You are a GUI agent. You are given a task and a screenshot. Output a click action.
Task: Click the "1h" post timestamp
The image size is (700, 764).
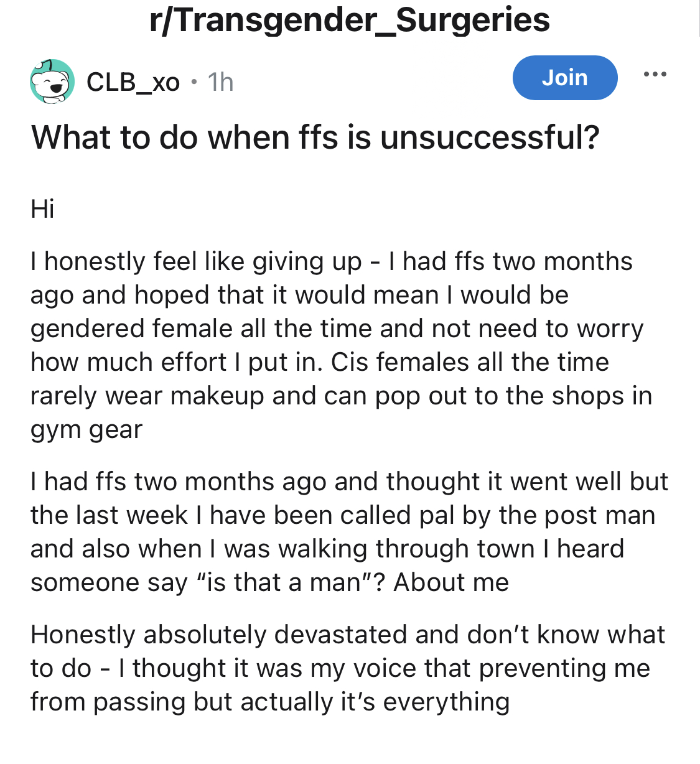[220, 82]
